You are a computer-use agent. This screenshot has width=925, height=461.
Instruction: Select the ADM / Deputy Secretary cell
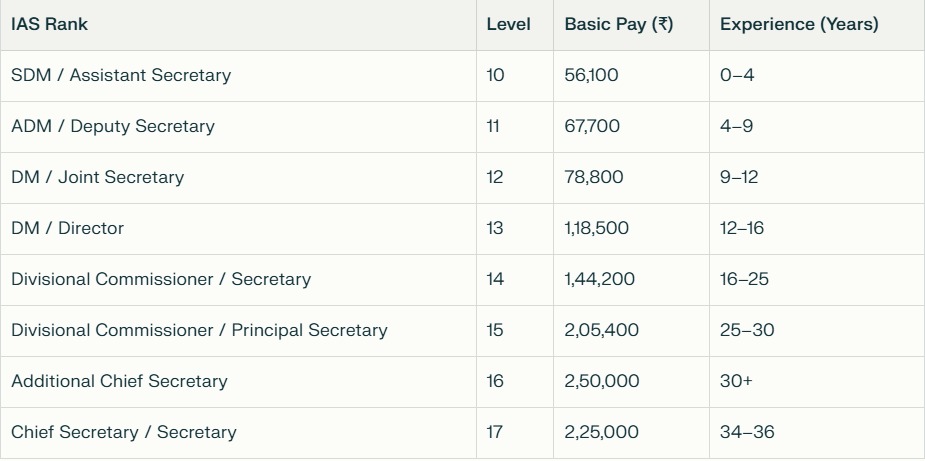point(113,126)
